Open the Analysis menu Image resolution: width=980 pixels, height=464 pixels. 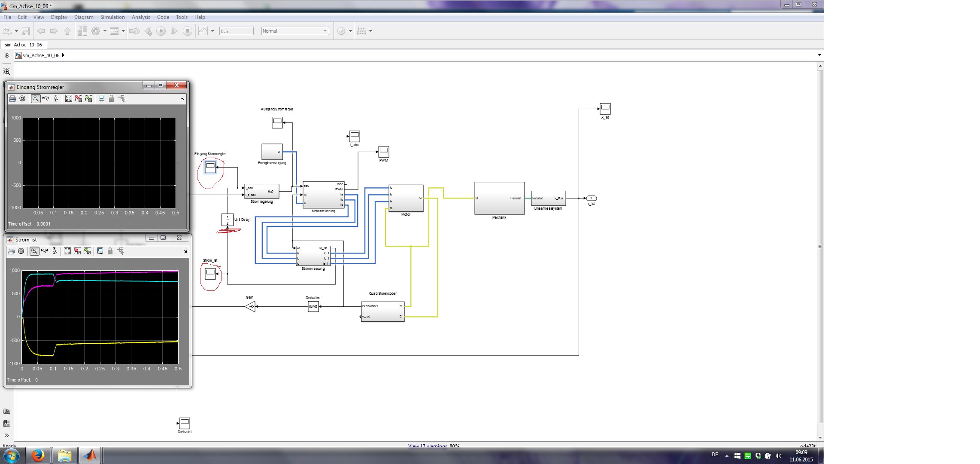click(141, 17)
